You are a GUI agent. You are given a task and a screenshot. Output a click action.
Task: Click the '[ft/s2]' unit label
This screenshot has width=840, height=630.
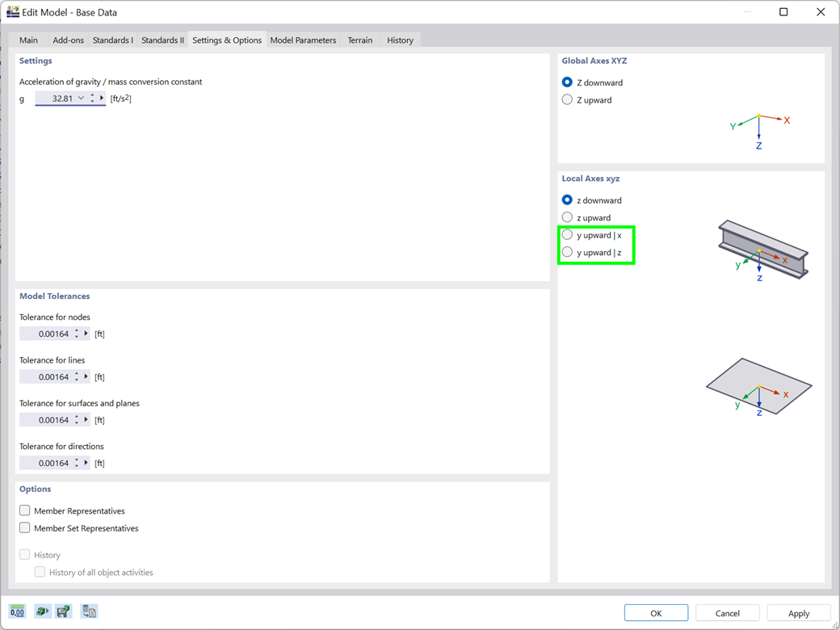[x=120, y=98]
